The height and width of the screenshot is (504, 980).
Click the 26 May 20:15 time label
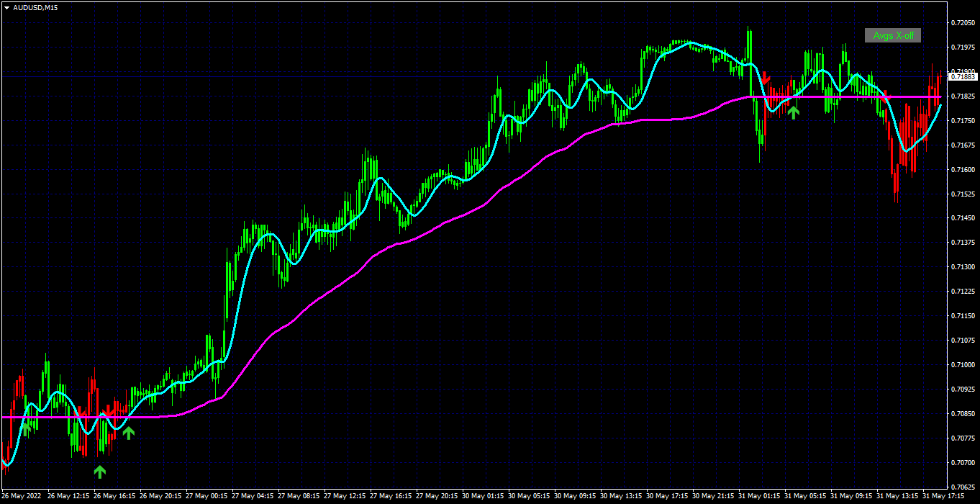[x=160, y=497]
